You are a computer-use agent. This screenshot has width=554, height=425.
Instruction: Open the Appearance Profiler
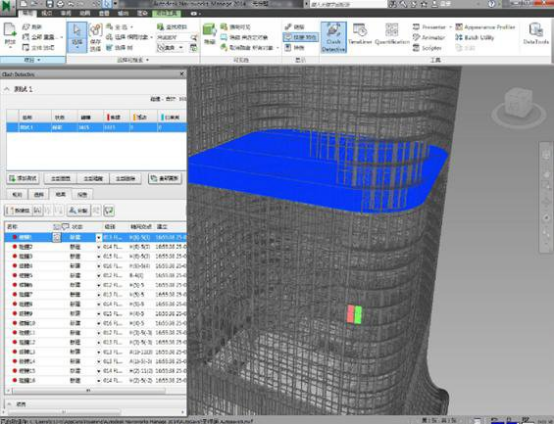485,27
